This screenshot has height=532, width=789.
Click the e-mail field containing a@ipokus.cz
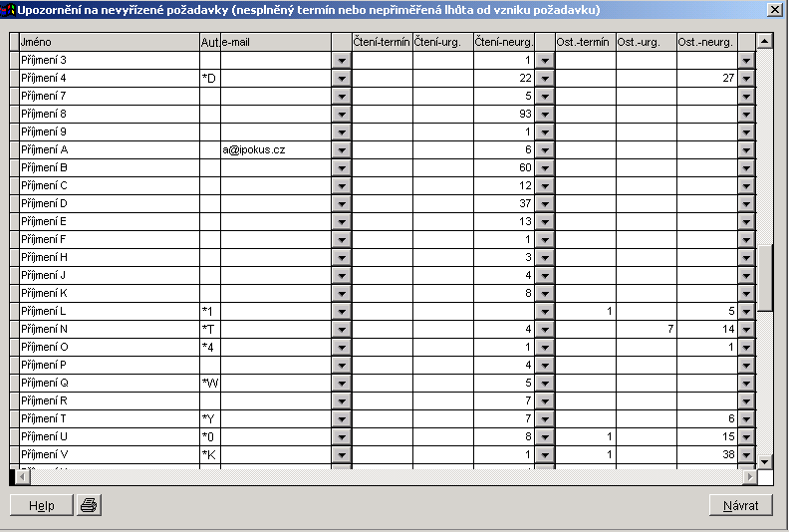pos(276,149)
